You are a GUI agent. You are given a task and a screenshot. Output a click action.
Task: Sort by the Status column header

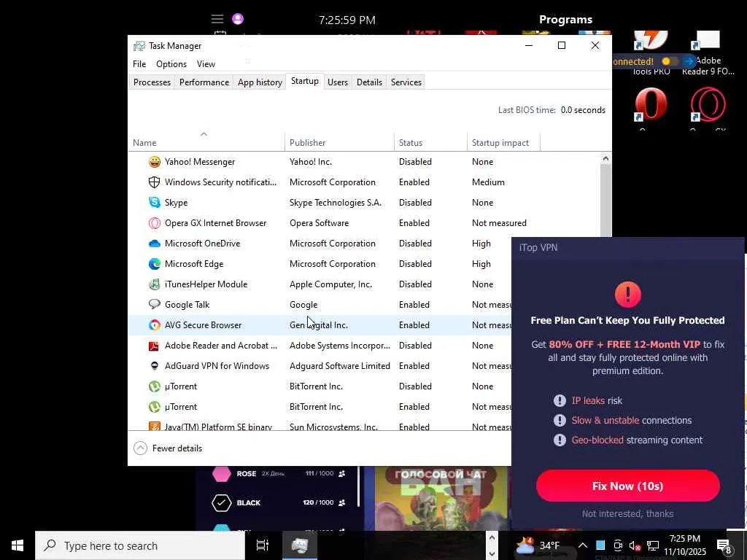[x=430, y=142]
